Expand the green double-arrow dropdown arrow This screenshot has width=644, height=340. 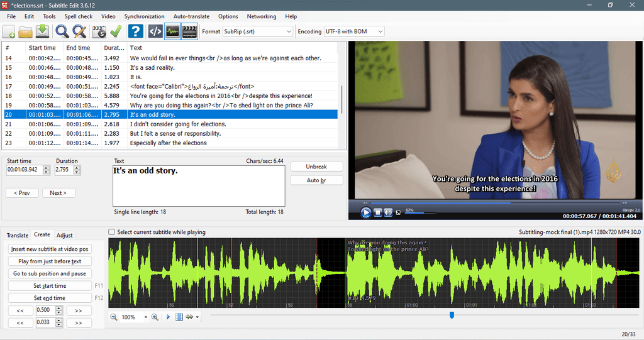coord(197,317)
